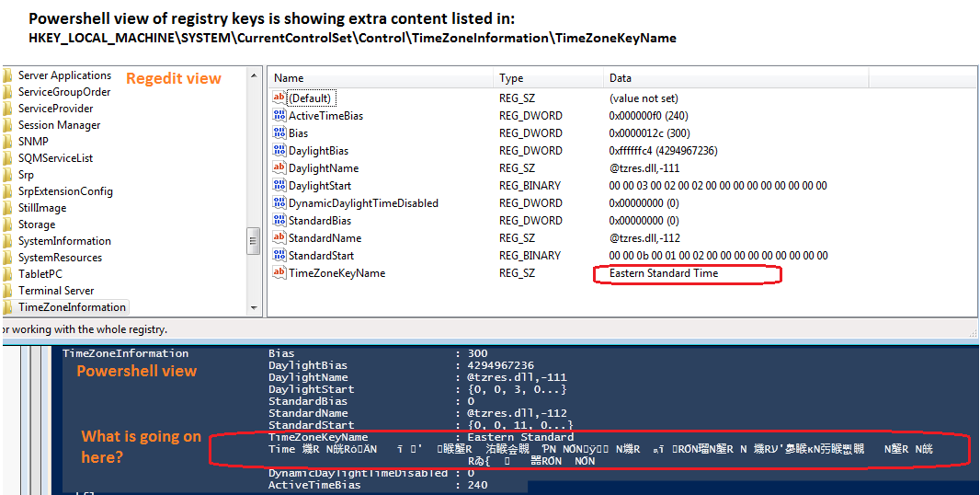Click the '0xffffffc4 (4294967236)' data cell
Screen dimensions: 980x495
(x=664, y=151)
